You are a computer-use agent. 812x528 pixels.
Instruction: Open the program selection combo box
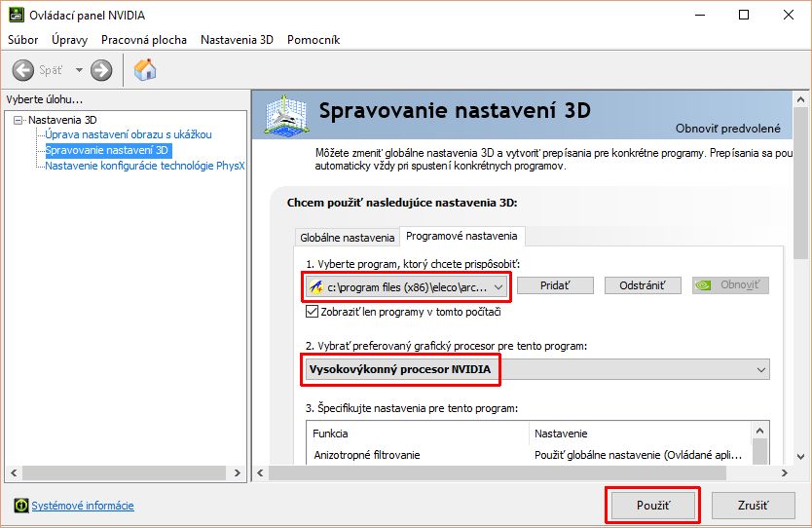click(x=407, y=287)
